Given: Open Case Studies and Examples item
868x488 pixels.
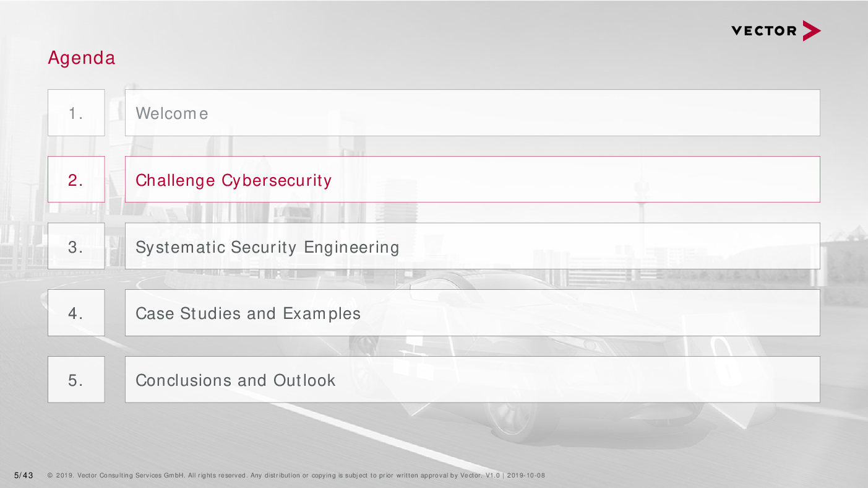Looking at the screenshot, I should point(472,313).
